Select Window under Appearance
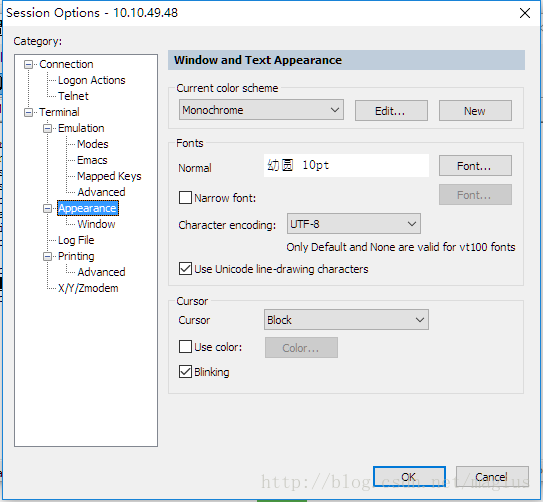 click(96, 224)
